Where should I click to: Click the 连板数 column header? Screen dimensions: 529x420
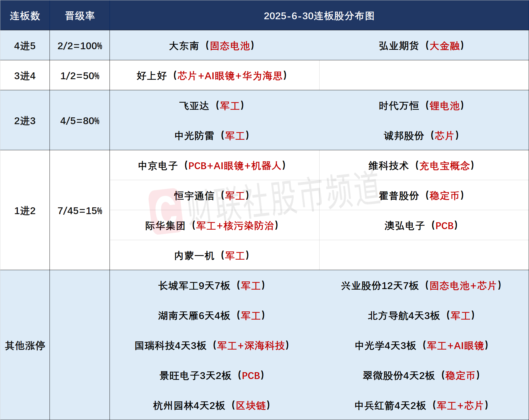pos(25,16)
